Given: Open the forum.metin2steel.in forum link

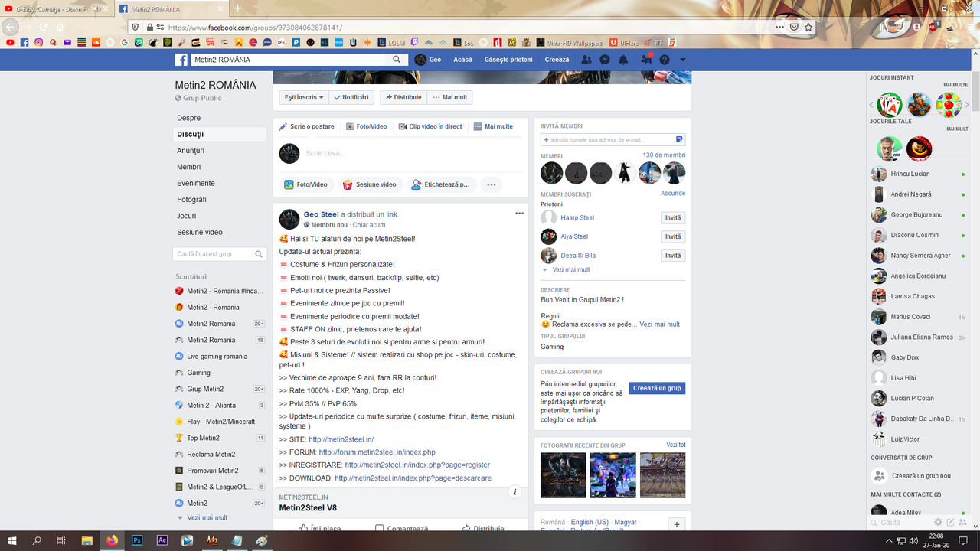Looking at the screenshot, I should tap(377, 452).
